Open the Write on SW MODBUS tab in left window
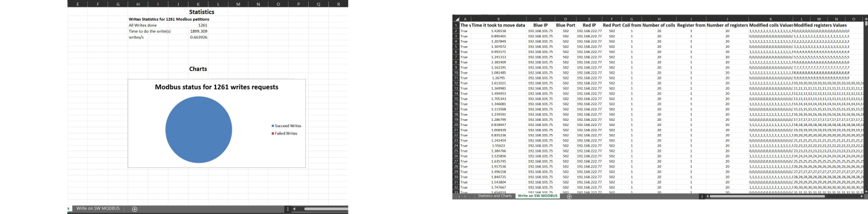868x214 pixels. pos(98,208)
